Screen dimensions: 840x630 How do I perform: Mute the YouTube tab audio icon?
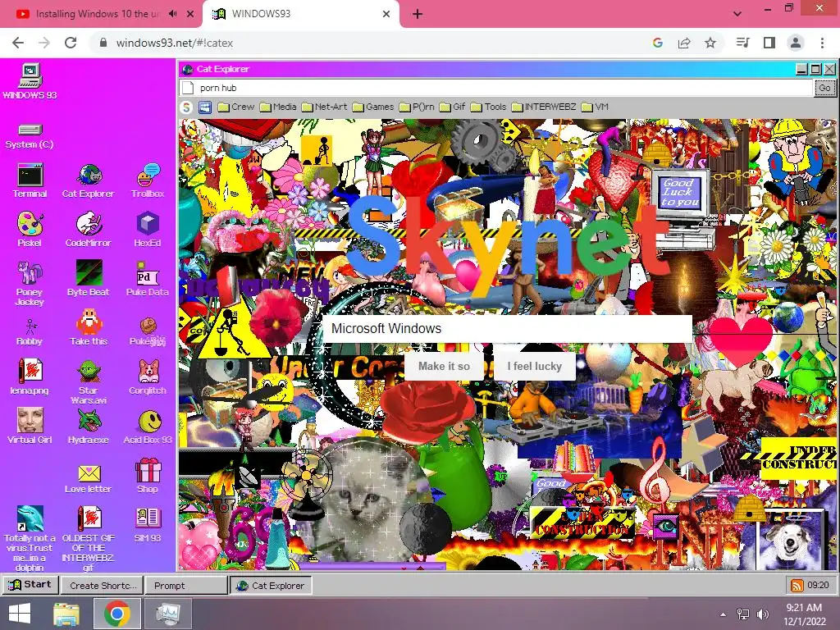[172, 14]
